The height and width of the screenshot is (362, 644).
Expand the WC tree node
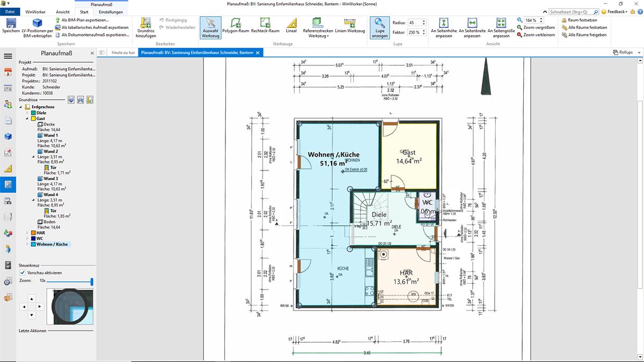pyautogui.click(x=27, y=238)
